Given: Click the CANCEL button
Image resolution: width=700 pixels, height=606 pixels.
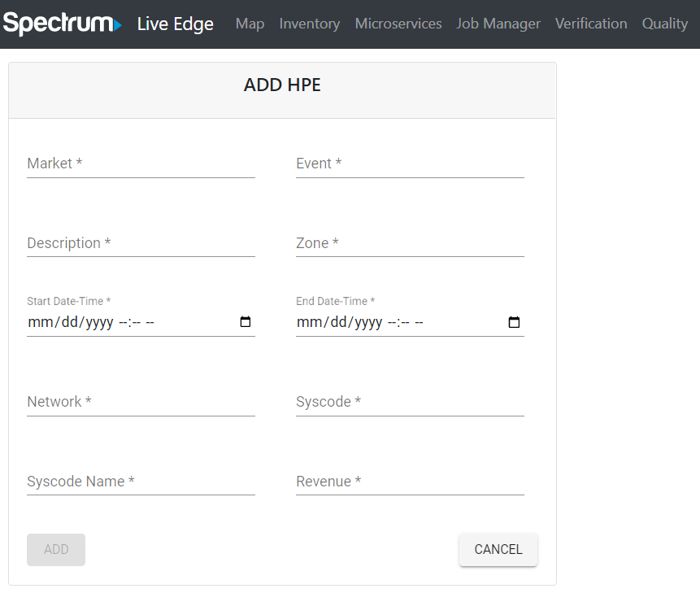Looking at the screenshot, I should coord(498,549).
